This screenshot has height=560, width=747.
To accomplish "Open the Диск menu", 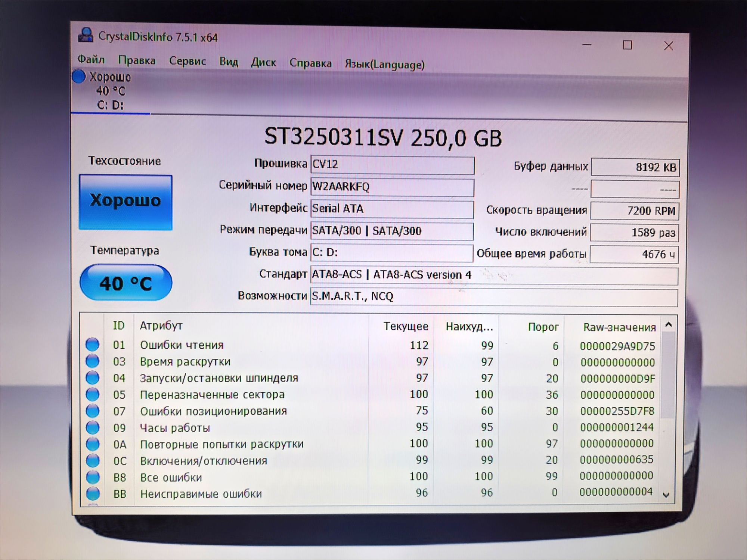I will pos(263,62).
